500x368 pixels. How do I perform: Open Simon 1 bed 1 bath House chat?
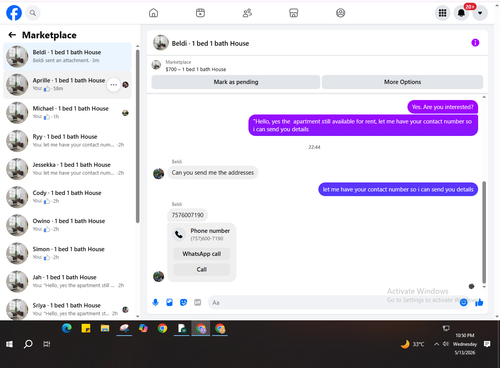tap(67, 253)
